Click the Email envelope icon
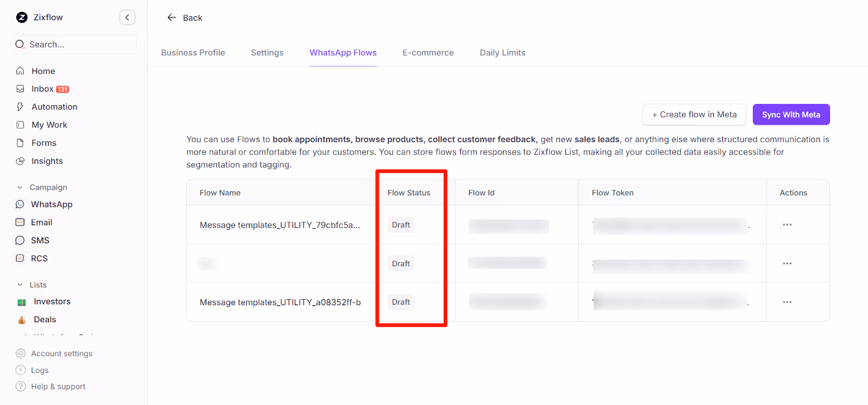The width and height of the screenshot is (868, 405). (x=20, y=222)
